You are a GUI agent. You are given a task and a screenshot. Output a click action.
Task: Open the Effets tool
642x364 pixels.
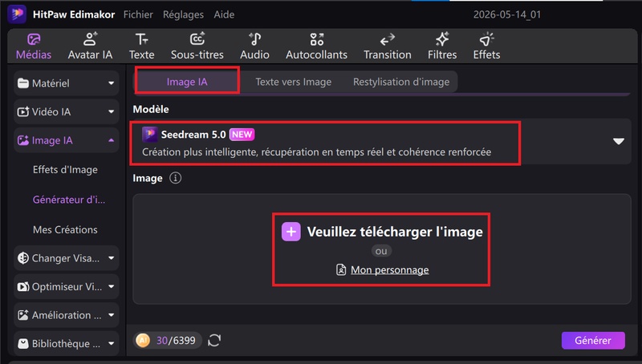tap(486, 47)
